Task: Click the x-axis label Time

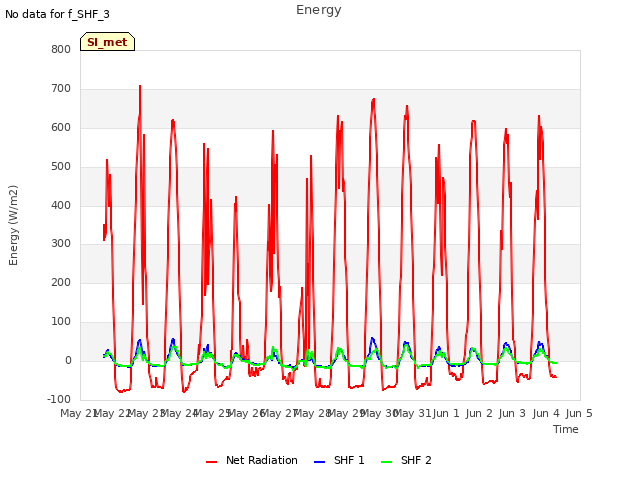Action: click(566, 429)
